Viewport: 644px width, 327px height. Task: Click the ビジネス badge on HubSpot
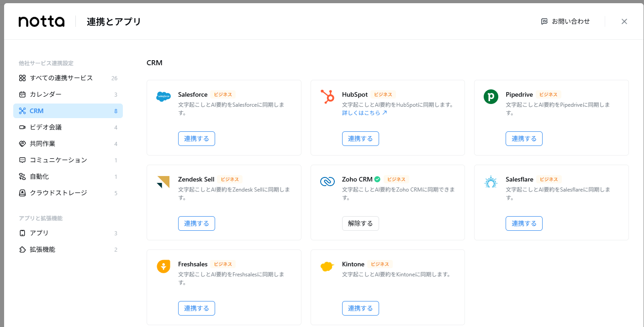(383, 94)
